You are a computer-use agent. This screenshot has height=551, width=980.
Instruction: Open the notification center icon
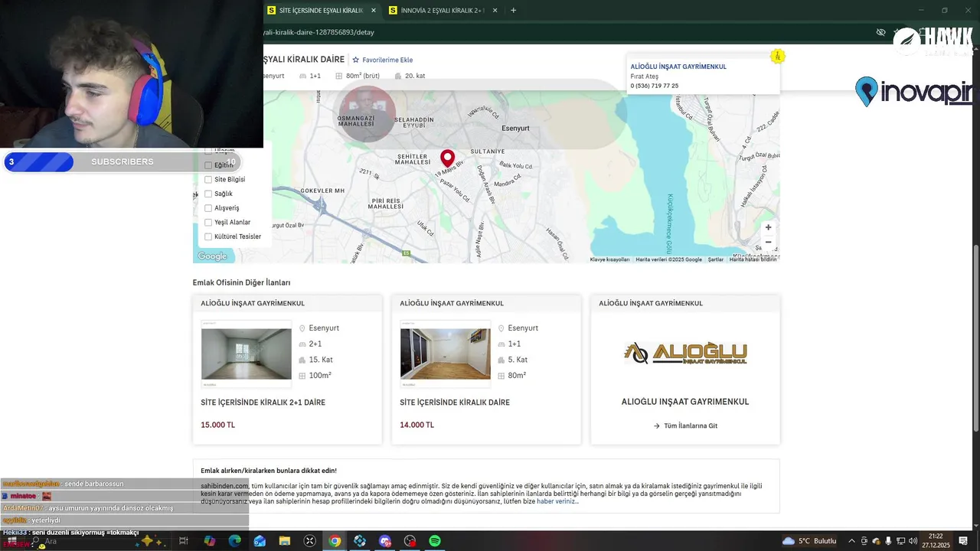tap(964, 541)
